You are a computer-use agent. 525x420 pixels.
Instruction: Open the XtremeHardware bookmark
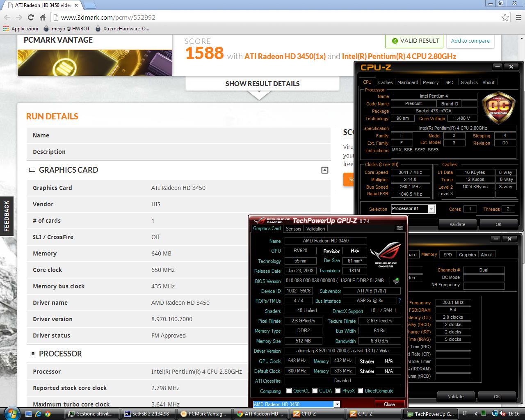pyautogui.click(x=122, y=29)
